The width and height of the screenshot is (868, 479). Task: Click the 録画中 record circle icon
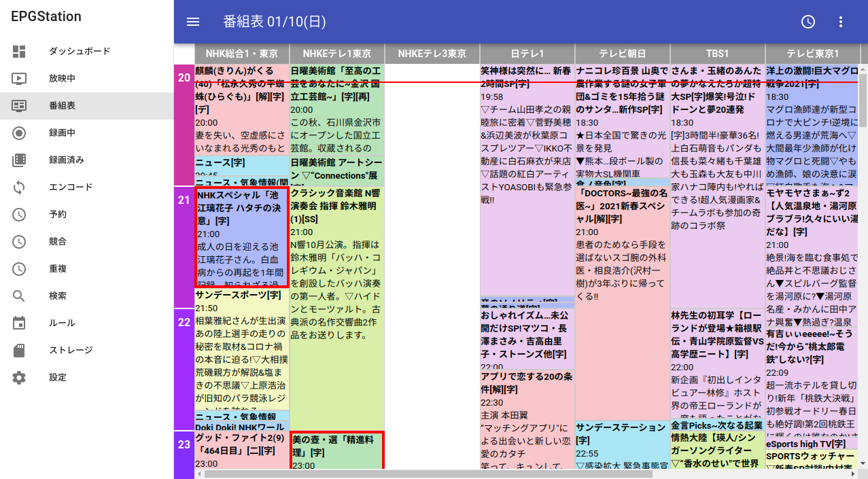pyautogui.click(x=19, y=132)
